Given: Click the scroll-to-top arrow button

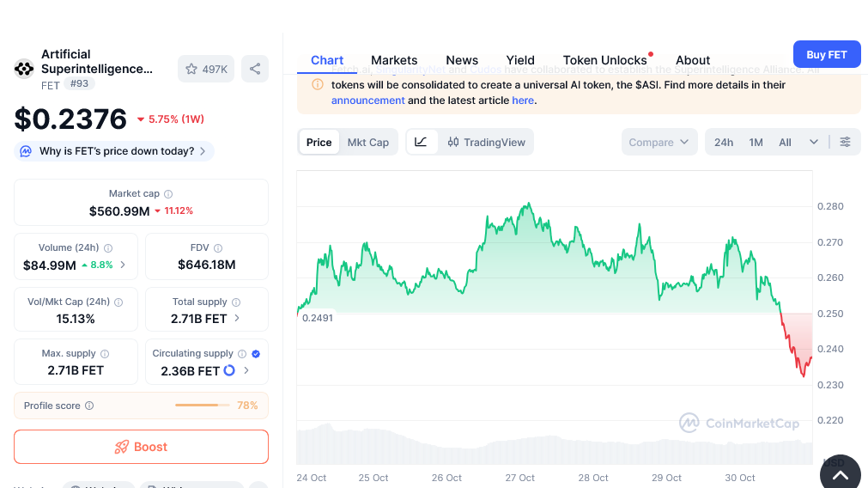Looking at the screenshot, I should click(840, 474).
